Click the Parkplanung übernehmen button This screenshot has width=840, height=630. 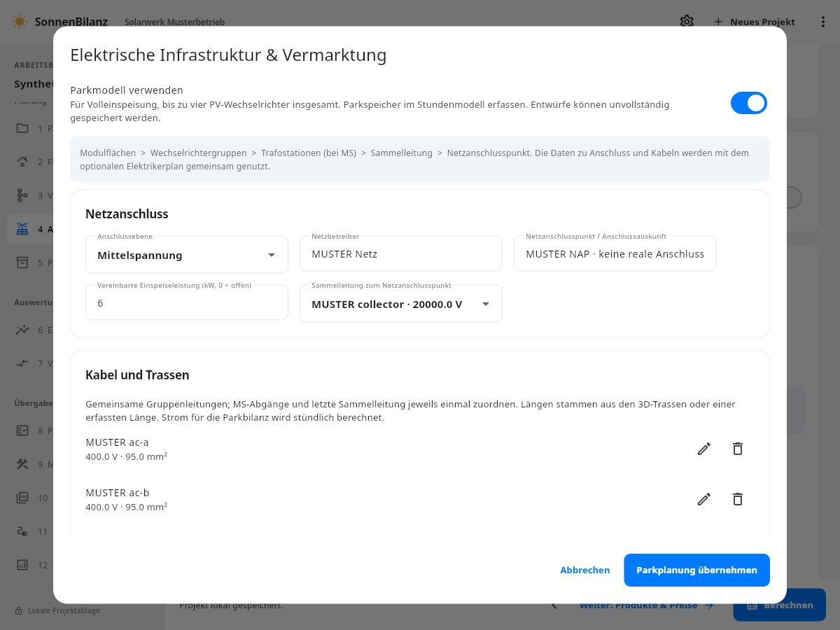pos(696,570)
